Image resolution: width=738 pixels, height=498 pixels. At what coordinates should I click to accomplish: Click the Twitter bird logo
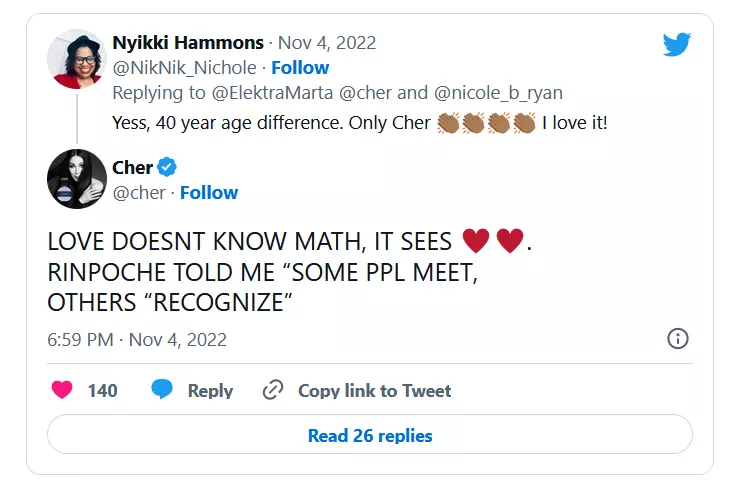[x=677, y=44]
